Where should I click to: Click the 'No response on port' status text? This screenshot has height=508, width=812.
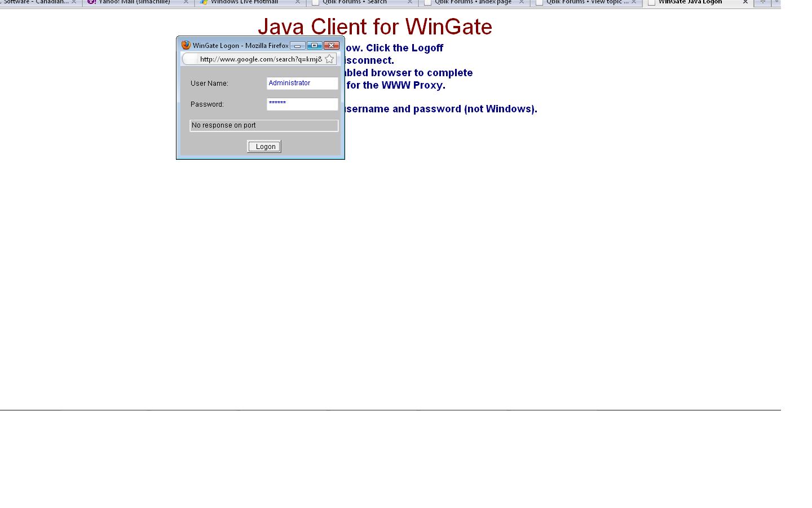[224, 125]
